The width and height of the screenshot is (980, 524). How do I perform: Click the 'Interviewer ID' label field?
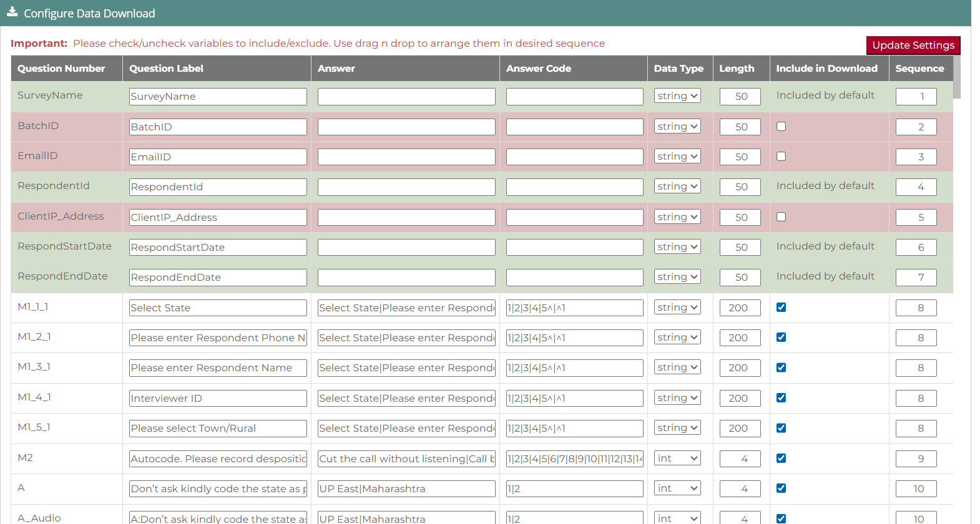click(218, 398)
